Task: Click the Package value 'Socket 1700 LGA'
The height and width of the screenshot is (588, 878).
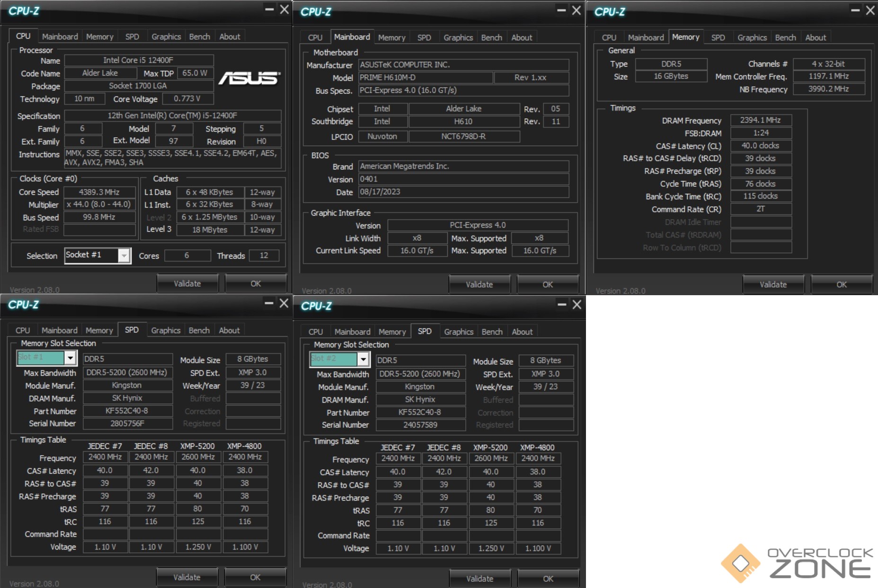Action: click(x=139, y=86)
